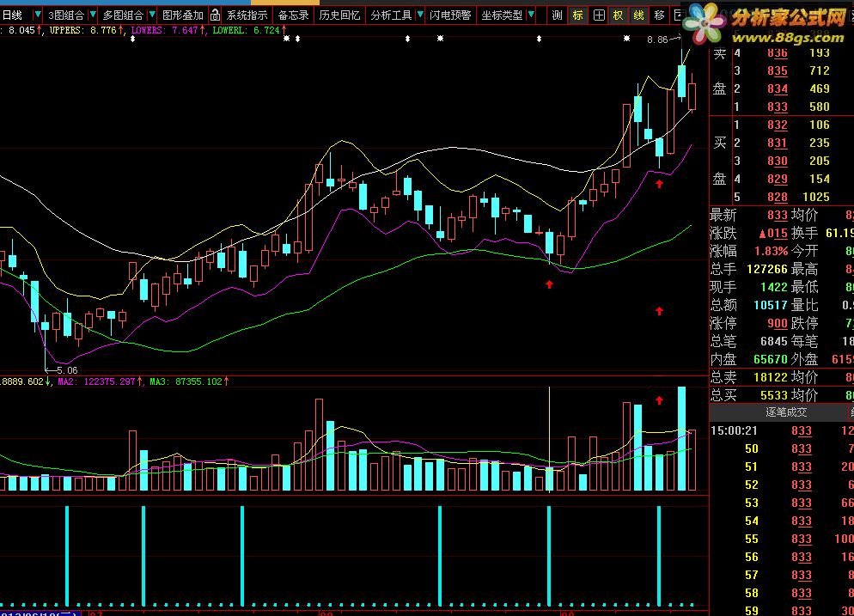Click the 内盘 value 65670
854x616 pixels.
pyautogui.click(x=771, y=359)
